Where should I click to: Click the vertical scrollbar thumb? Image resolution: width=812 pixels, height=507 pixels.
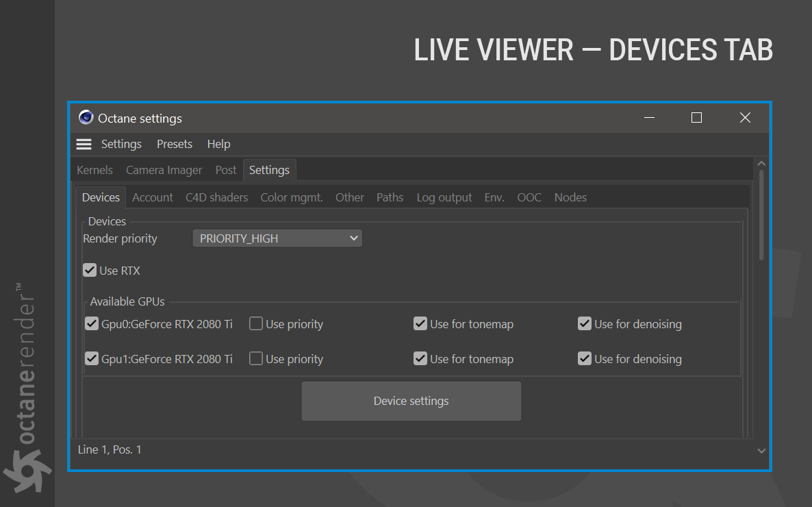pyautogui.click(x=761, y=215)
